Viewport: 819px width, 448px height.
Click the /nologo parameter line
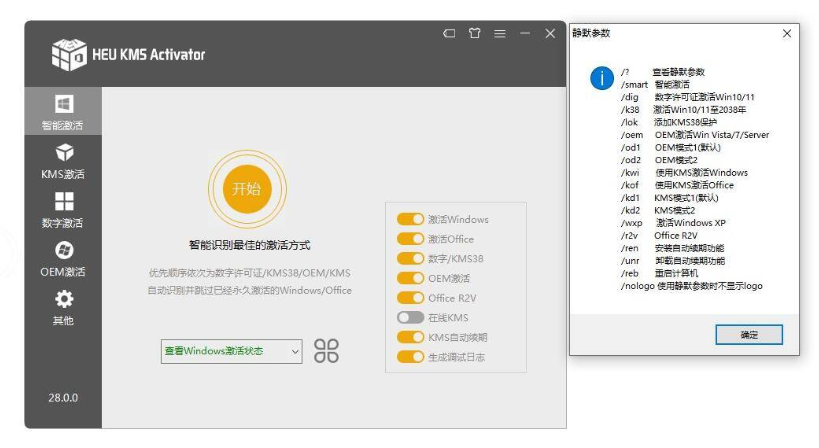pyautogui.click(x=692, y=286)
